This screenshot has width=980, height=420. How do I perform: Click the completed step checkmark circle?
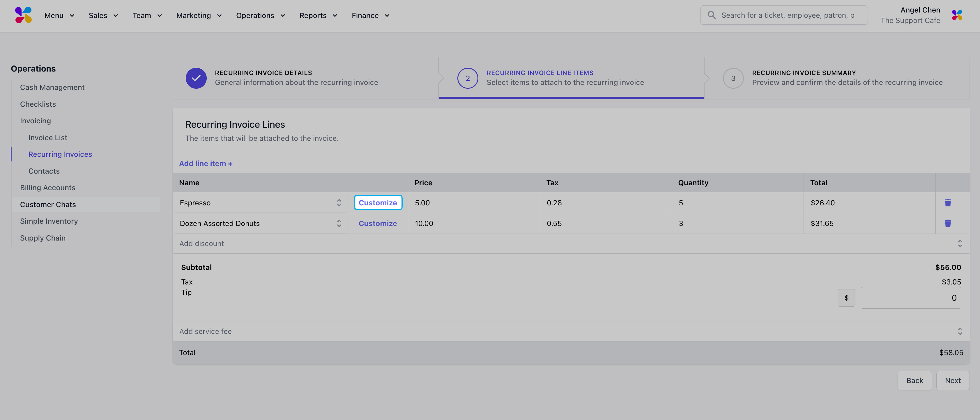[x=196, y=78]
